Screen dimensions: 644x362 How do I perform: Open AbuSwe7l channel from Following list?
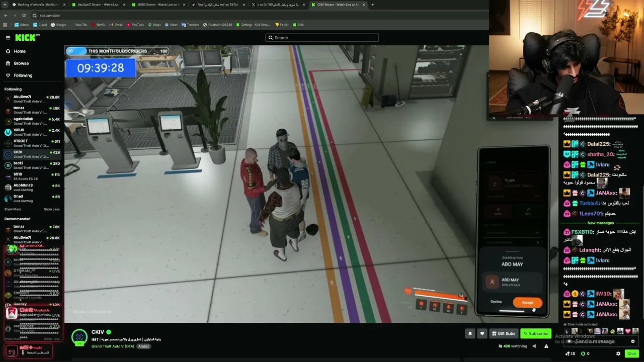pos(32,99)
